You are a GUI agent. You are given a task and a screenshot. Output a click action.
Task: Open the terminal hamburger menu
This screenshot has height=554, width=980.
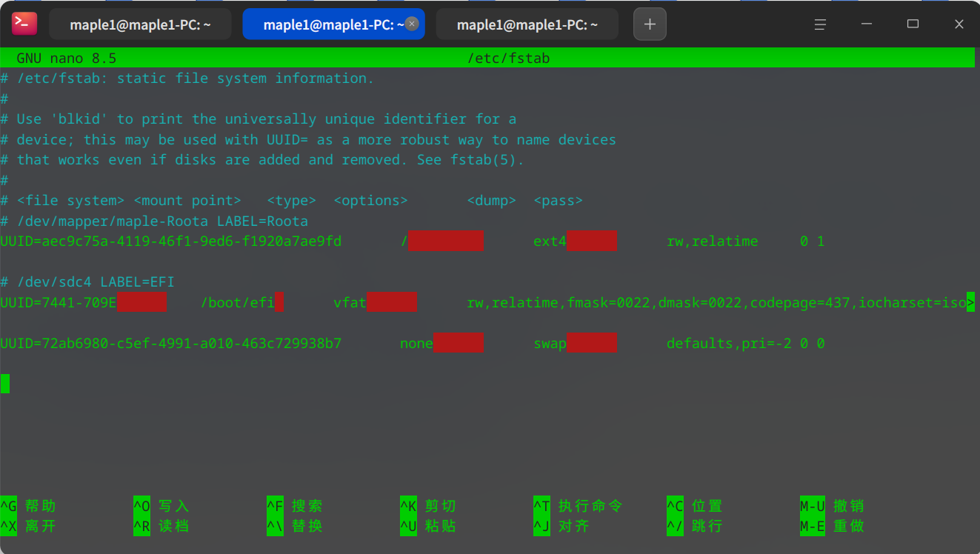820,24
